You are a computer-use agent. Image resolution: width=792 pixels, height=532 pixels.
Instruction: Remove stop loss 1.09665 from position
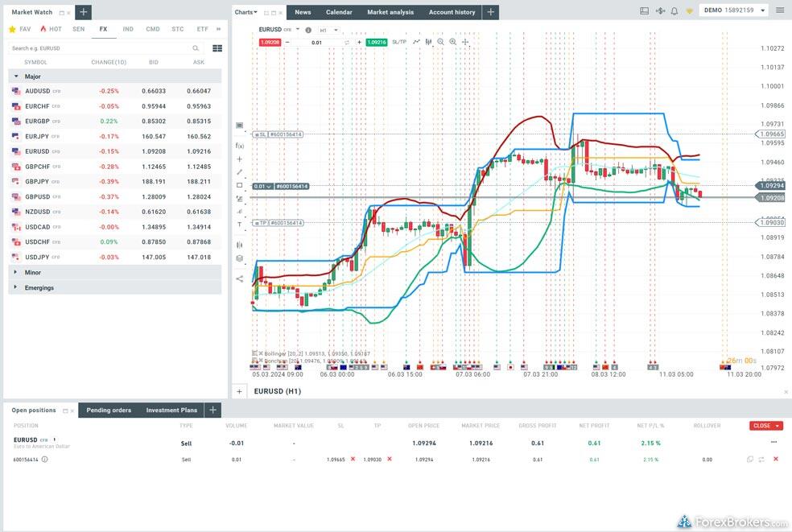pos(353,460)
